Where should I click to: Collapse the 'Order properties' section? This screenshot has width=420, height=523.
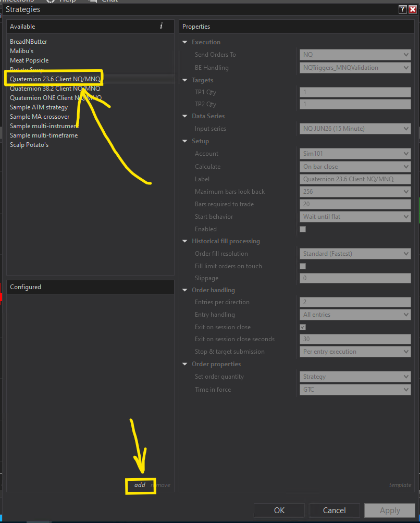[x=185, y=364]
